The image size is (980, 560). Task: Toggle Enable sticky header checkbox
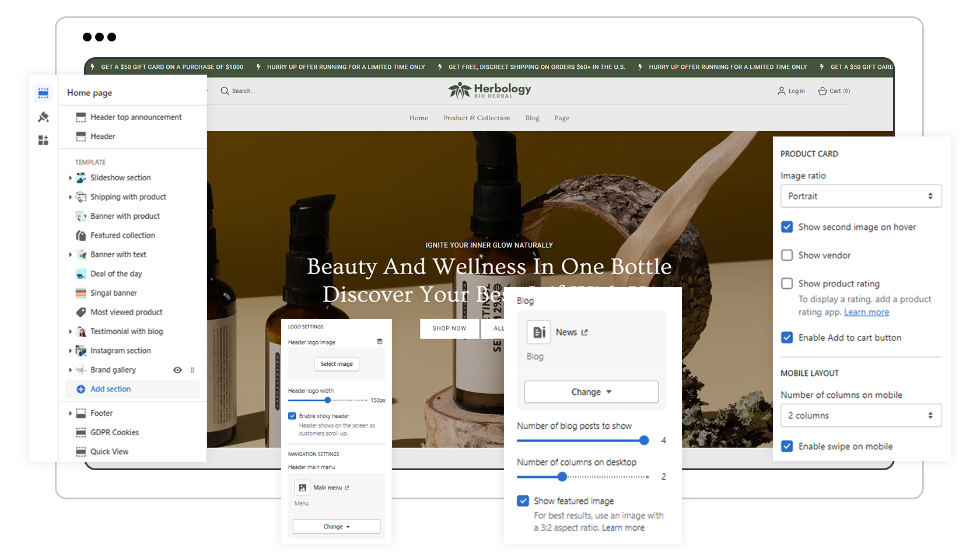(x=292, y=416)
